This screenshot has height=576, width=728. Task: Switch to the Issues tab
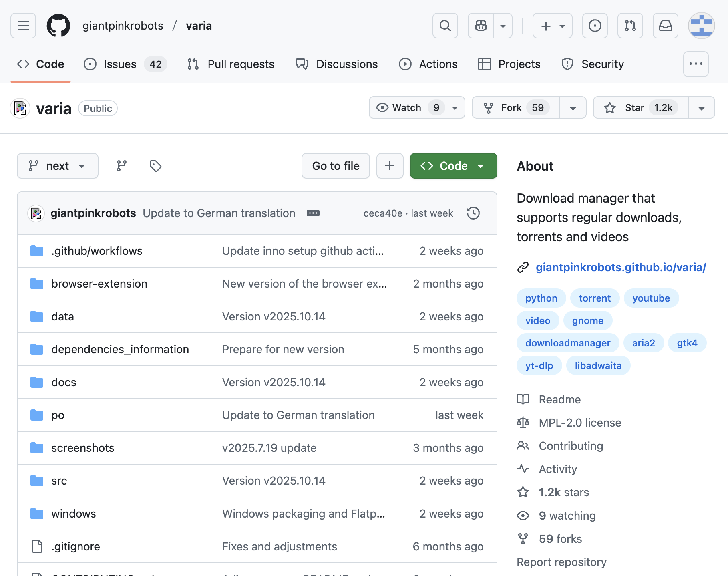coord(120,64)
